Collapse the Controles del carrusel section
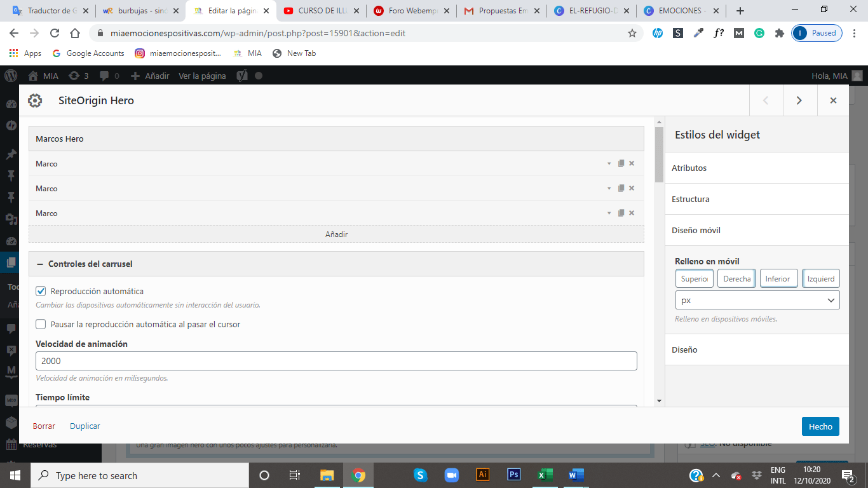 point(336,264)
